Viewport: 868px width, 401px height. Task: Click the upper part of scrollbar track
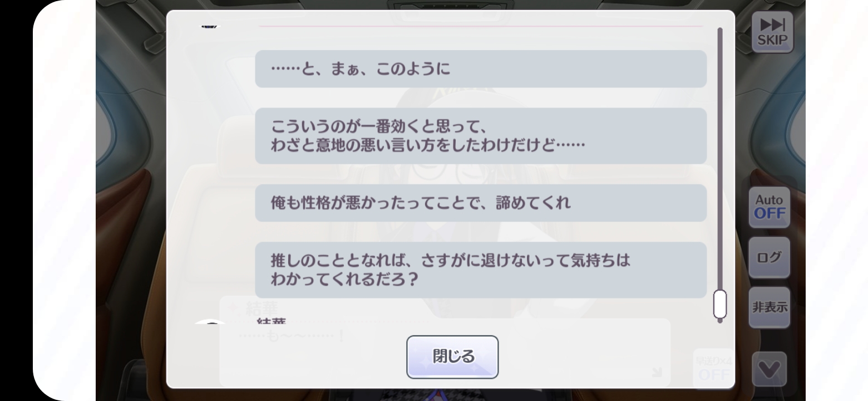720,111
